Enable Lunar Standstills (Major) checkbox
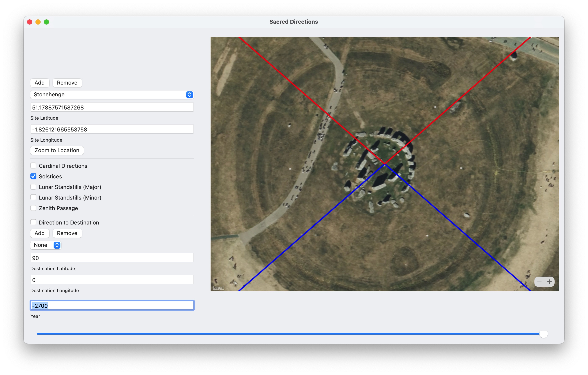Viewport: 588px width, 375px height. pos(33,187)
